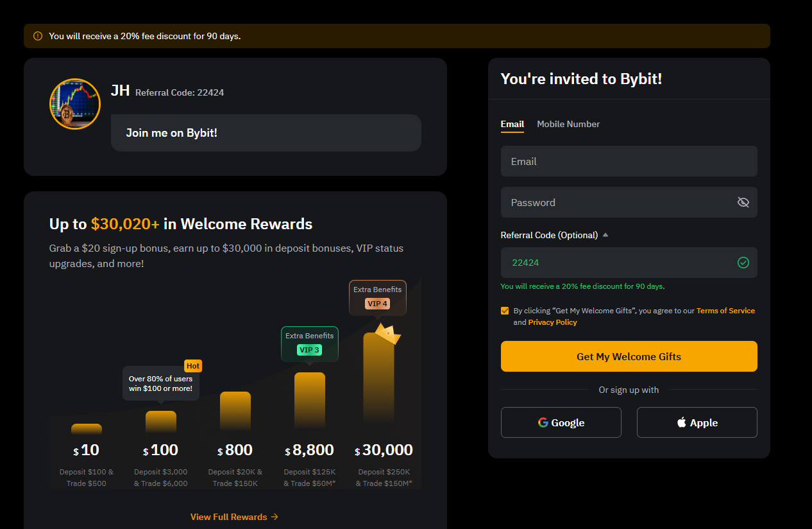Sign up with Google
Screen dimensions: 812x529
click(561, 422)
